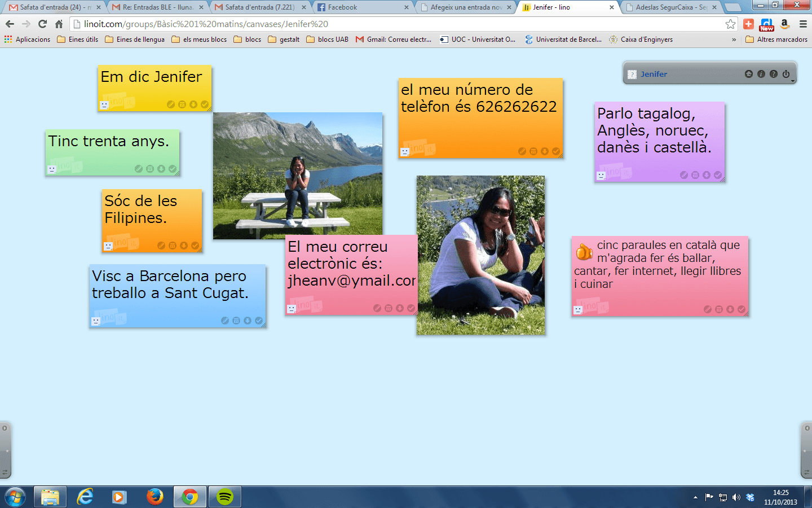Image resolution: width=812 pixels, height=508 pixels.
Task: Click the browser reload button
Action: coord(42,24)
